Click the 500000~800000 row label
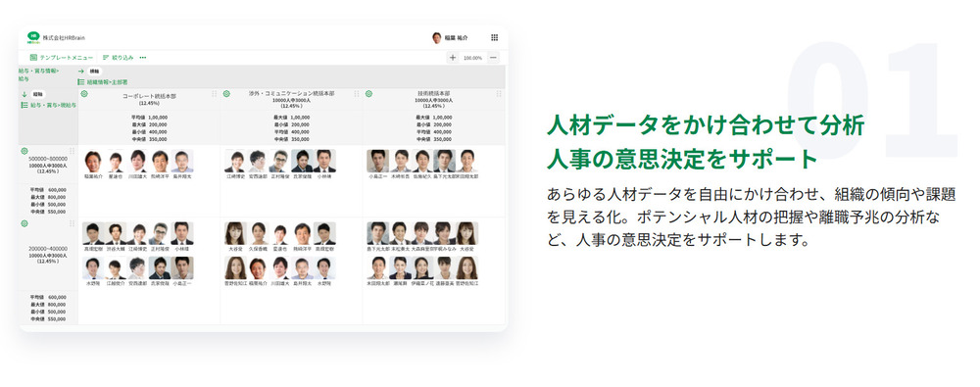The width and height of the screenshot is (980, 387). [47, 159]
